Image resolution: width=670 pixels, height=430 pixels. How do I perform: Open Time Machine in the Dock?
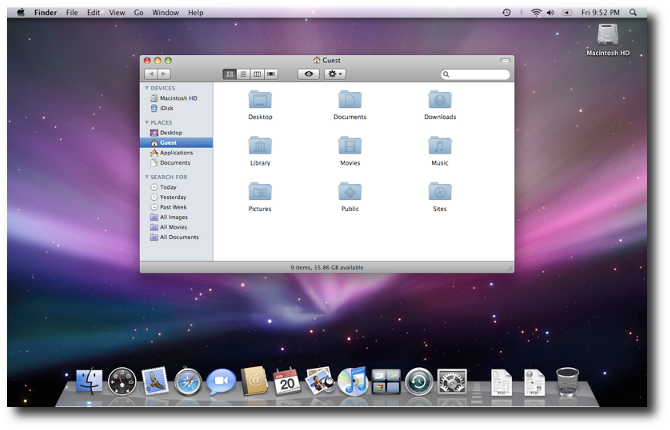[419, 381]
